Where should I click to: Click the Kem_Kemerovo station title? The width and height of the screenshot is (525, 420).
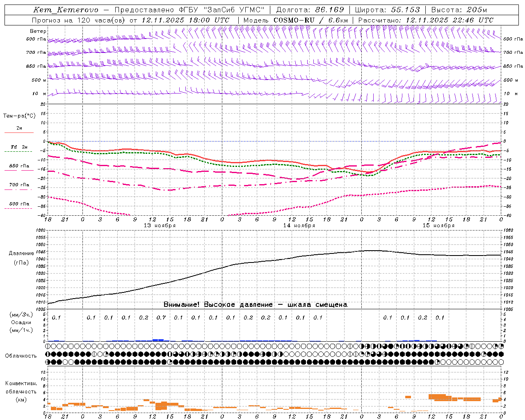tap(66, 10)
